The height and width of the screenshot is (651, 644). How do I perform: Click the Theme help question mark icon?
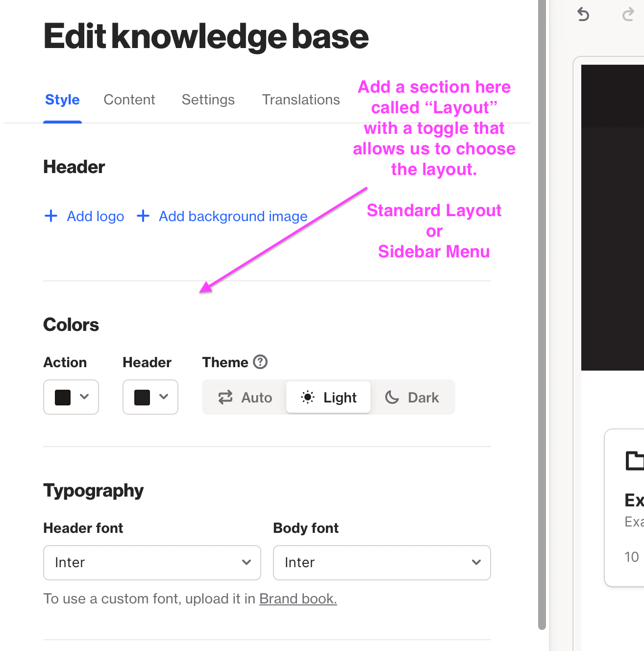260,362
